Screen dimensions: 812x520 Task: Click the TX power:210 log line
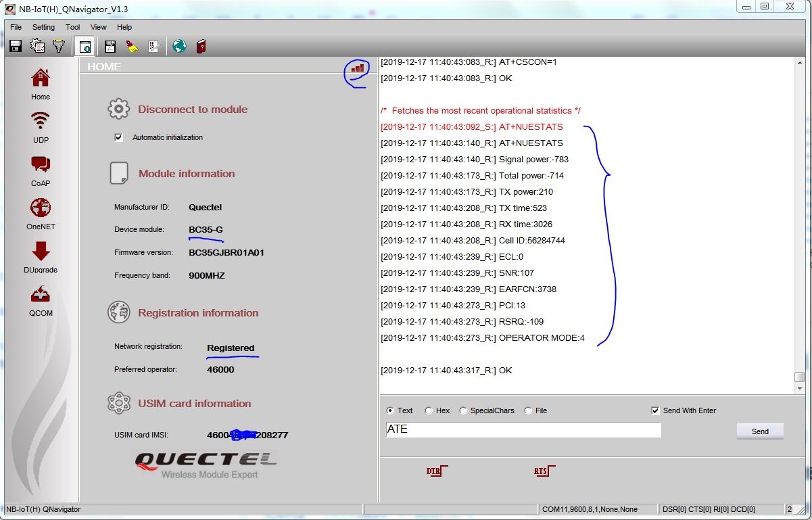pyautogui.click(x=467, y=192)
